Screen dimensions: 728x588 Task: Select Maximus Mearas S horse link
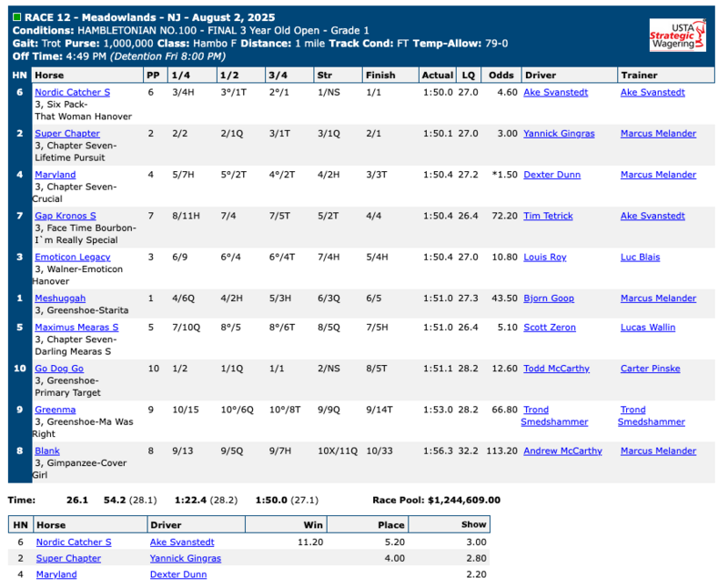pos(76,327)
